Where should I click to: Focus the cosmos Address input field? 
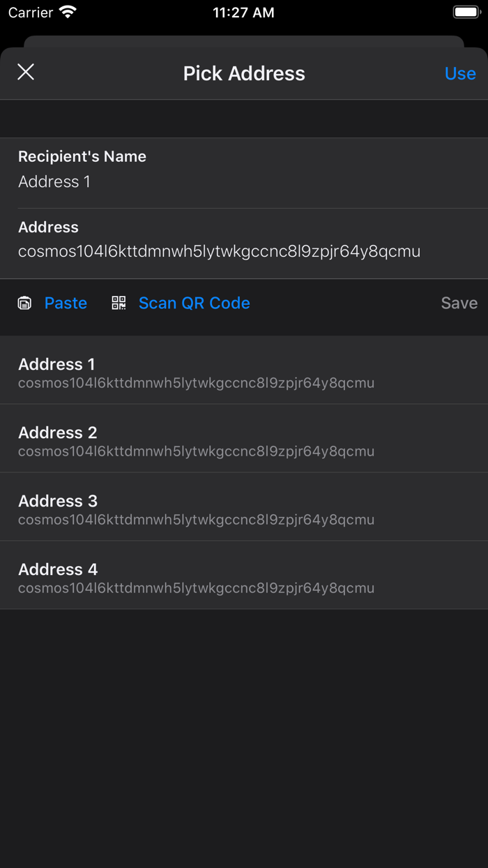[219, 251]
